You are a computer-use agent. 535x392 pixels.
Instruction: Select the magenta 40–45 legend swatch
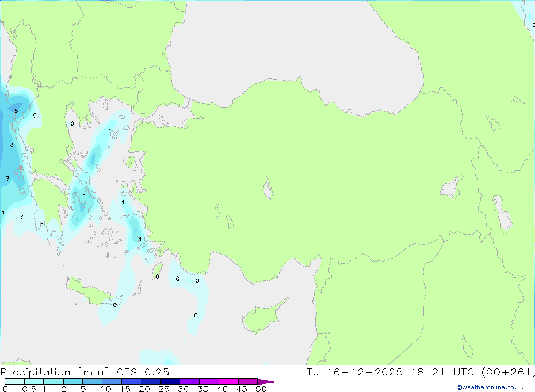228,381
